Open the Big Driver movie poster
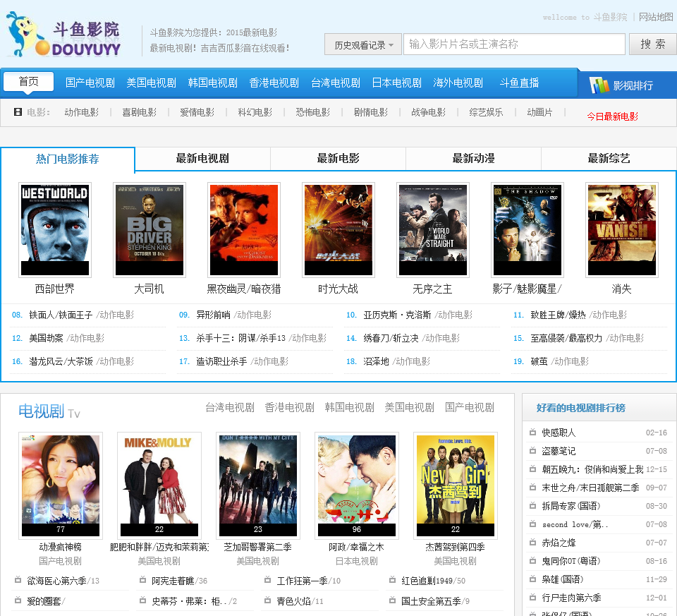 150,230
